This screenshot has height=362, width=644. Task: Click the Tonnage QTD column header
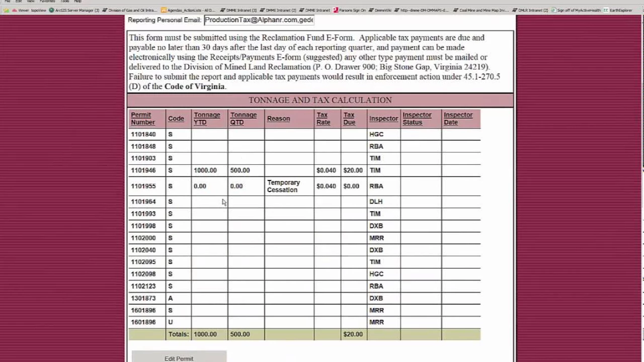click(x=244, y=119)
